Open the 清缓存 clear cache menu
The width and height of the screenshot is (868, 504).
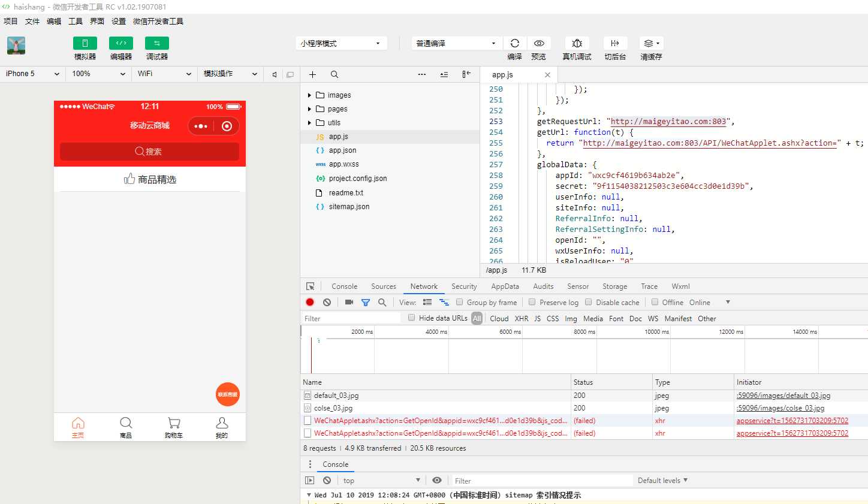[x=651, y=43]
